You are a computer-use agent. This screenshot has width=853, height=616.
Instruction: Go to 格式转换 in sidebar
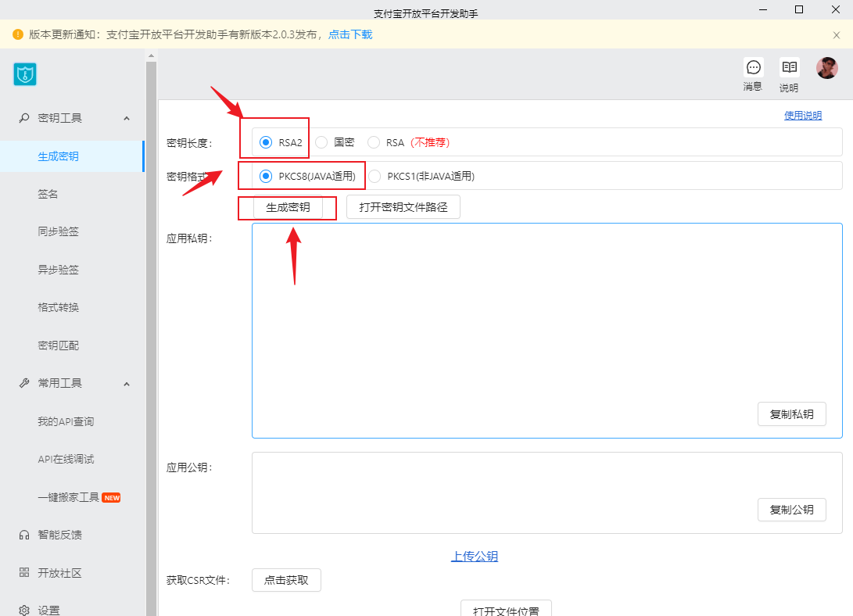pos(59,307)
